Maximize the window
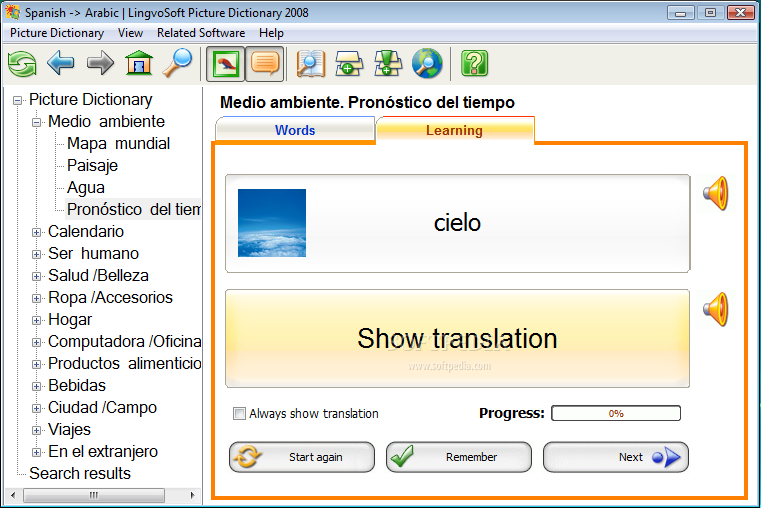Screen dimensions: 761x508 click(711, 13)
